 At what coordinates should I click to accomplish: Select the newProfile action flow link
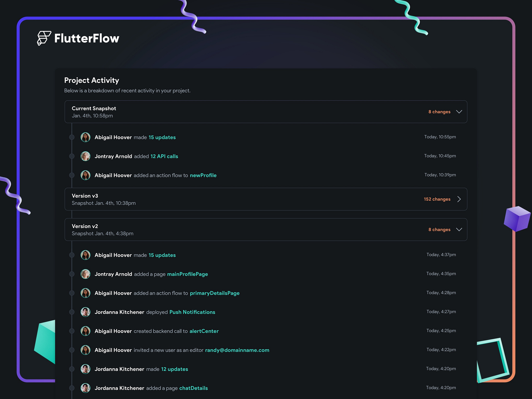coord(203,175)
